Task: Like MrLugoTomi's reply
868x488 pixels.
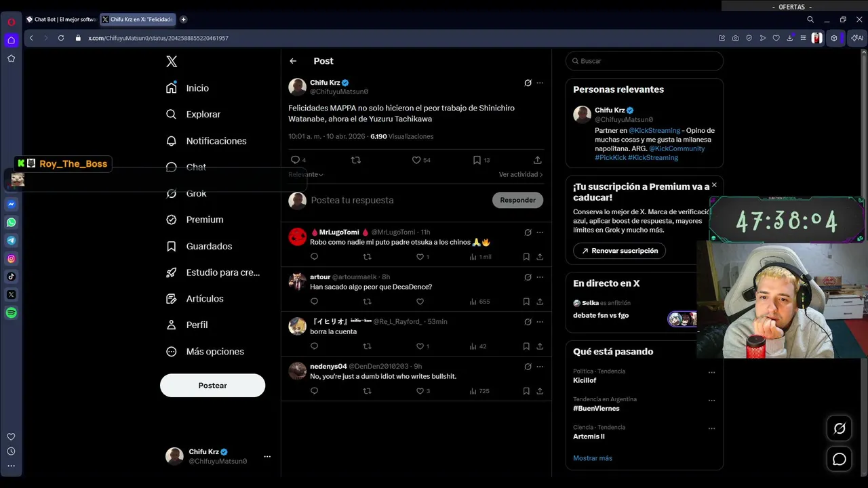Action: (422, 257)
